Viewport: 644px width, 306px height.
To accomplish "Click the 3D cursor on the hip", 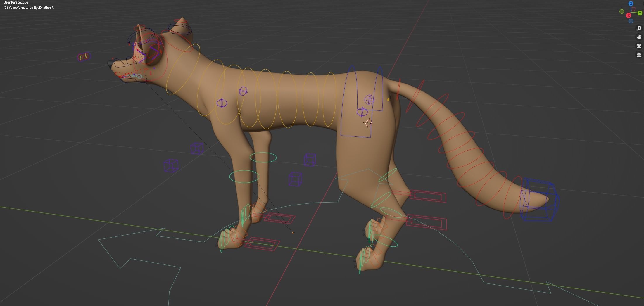I will coord(368,123).
